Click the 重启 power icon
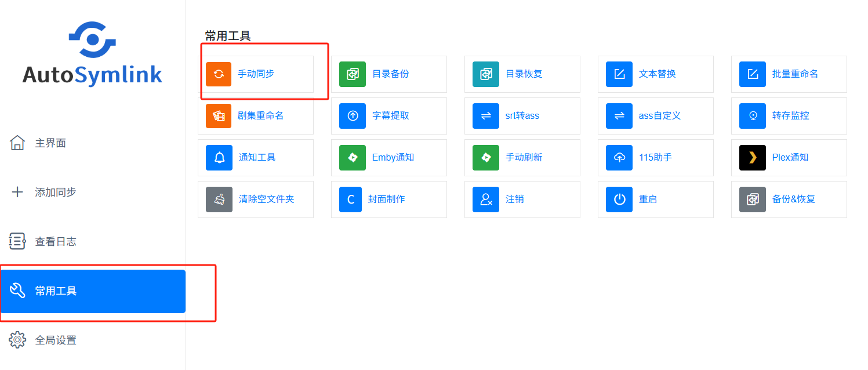 click(x=619, y=199)
